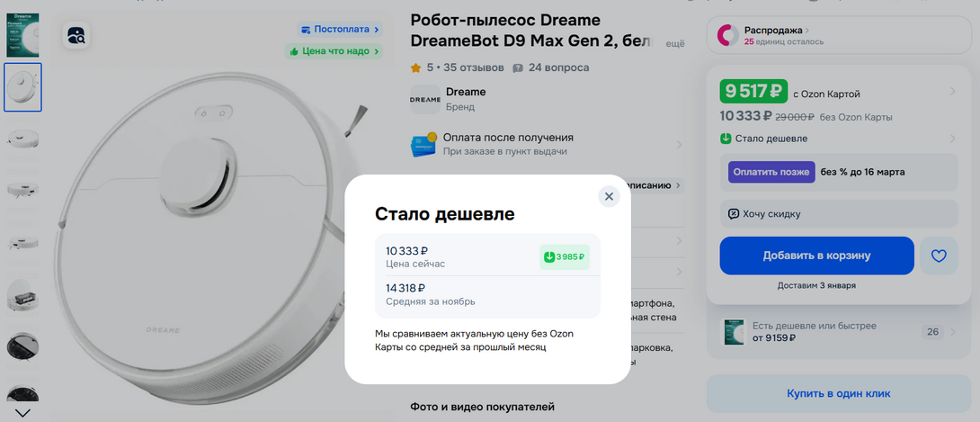Click the Dreame brand logo
The width and height of the screenshot is (980, 422).
[x=425, y=99]
